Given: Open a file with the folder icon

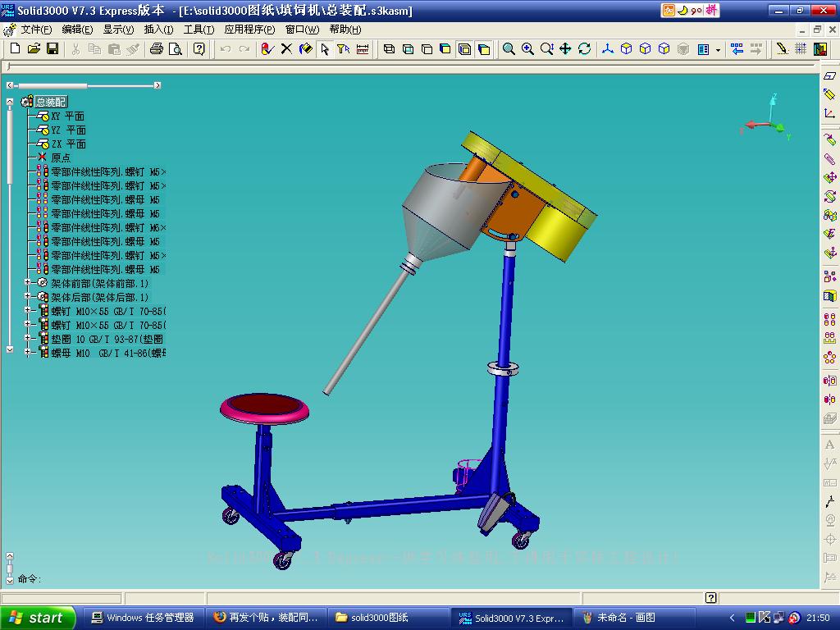Looking at the screenshot, I should pyautogui.click(x=34, y=48).
